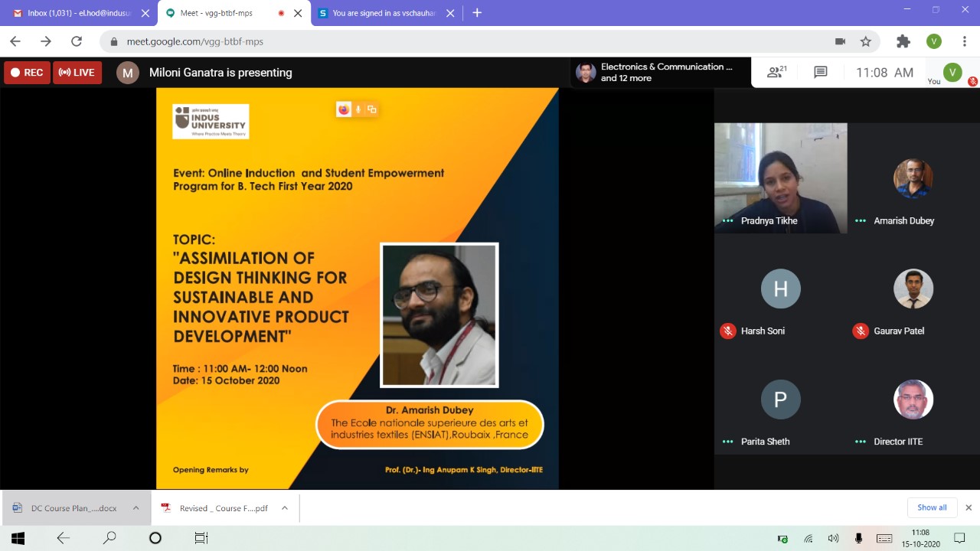Viewport: 980px width, 551px height.
Task: Expand options menu for DC Course Plan download
Action: click(136, 507)
